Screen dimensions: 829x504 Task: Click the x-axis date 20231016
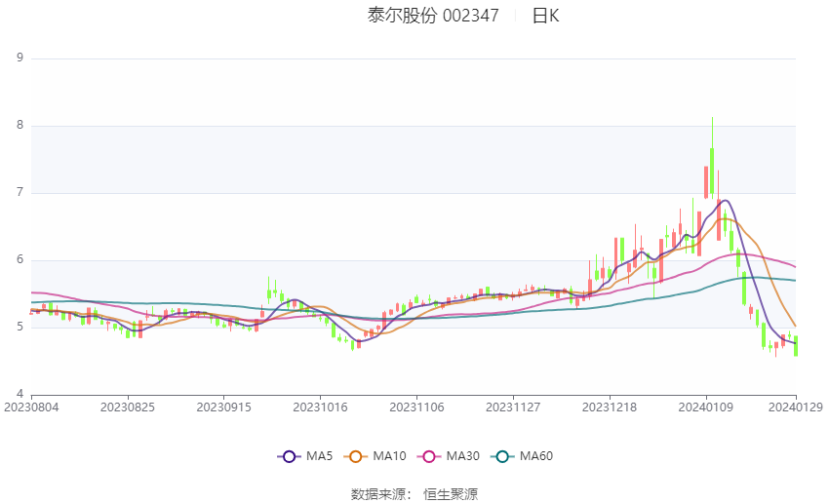tap(321, 407)
